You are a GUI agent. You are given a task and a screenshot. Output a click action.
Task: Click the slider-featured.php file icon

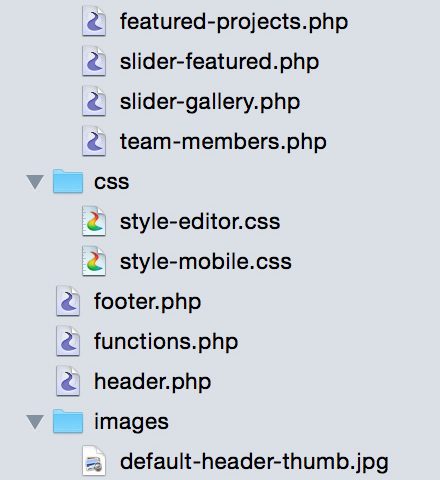(94, 61)
